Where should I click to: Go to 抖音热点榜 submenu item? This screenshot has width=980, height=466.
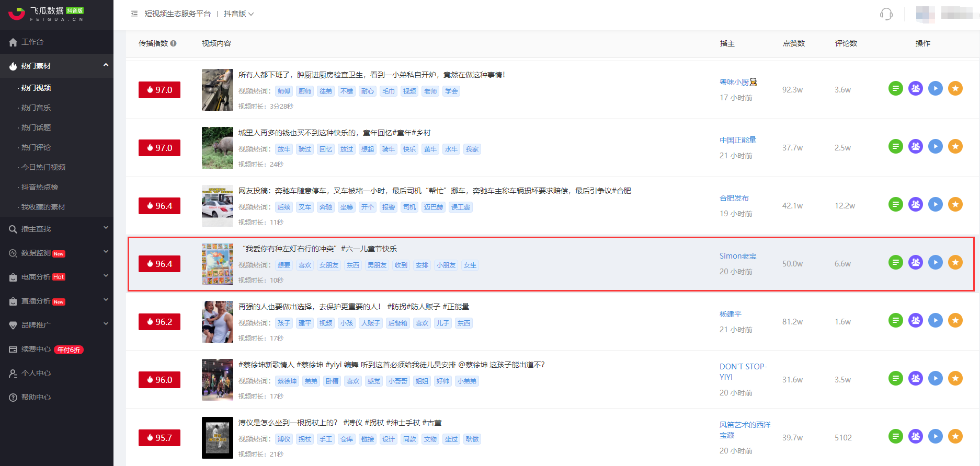point(40,187)
